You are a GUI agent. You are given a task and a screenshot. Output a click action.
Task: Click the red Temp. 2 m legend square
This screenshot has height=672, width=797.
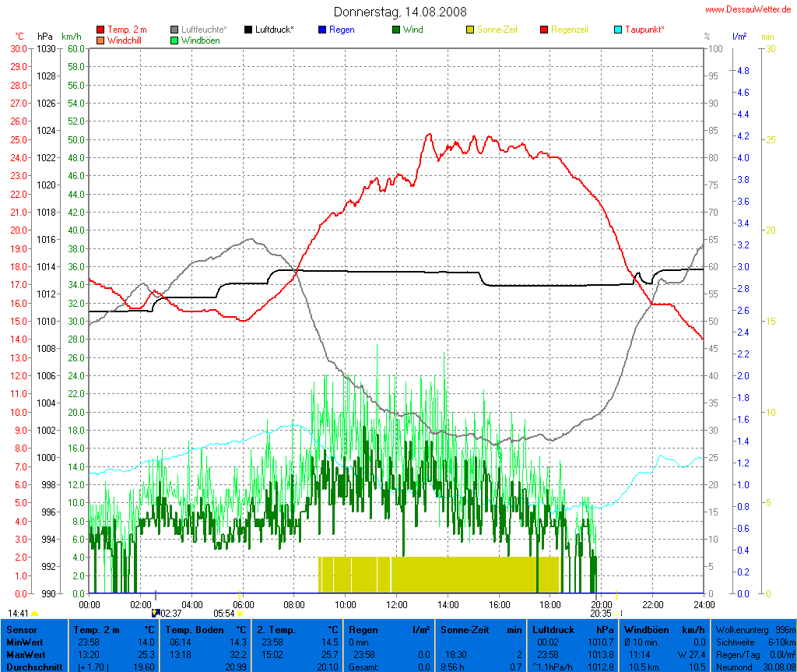(100, 30)
